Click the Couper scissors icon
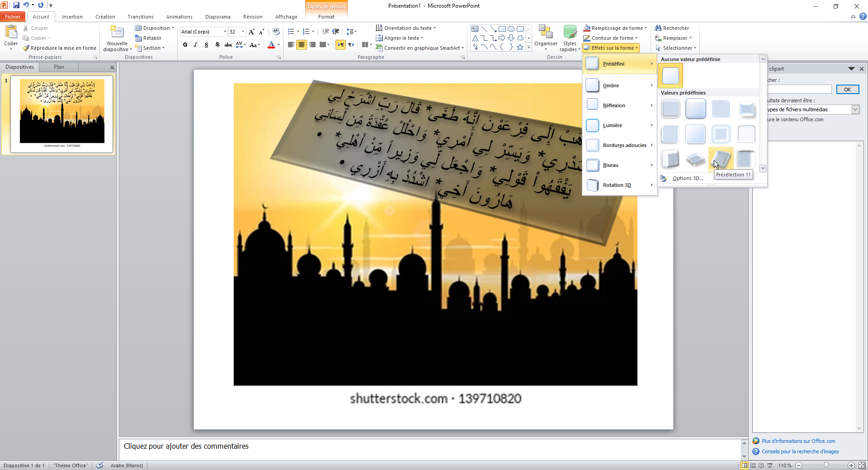 [x=26, y=28]
